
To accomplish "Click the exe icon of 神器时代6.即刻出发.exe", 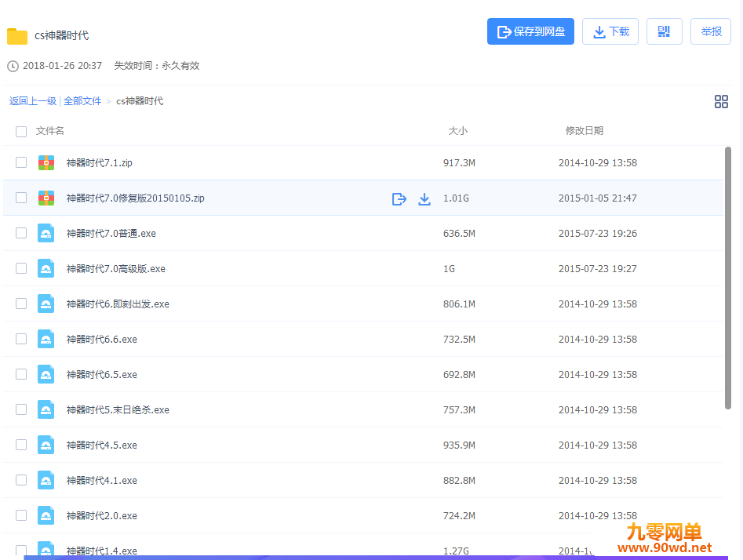I will click(x=46, y=304).
